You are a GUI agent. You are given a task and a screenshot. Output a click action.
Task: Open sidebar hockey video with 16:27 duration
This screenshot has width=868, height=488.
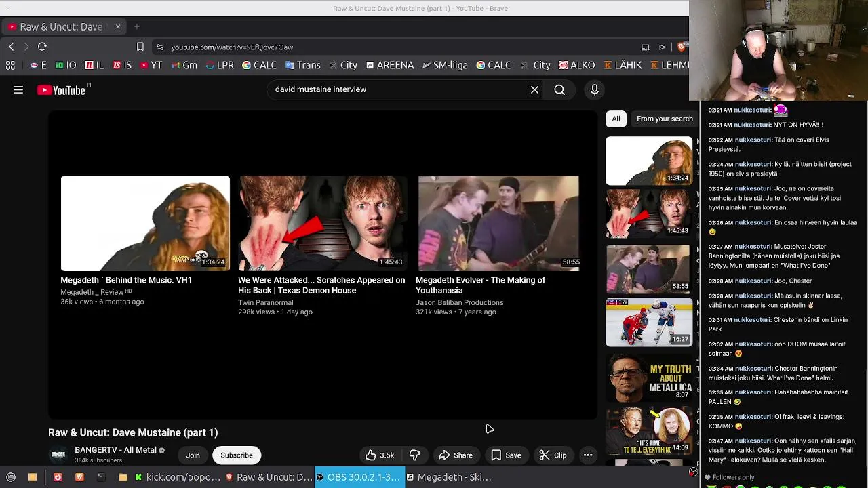[649, 323]
